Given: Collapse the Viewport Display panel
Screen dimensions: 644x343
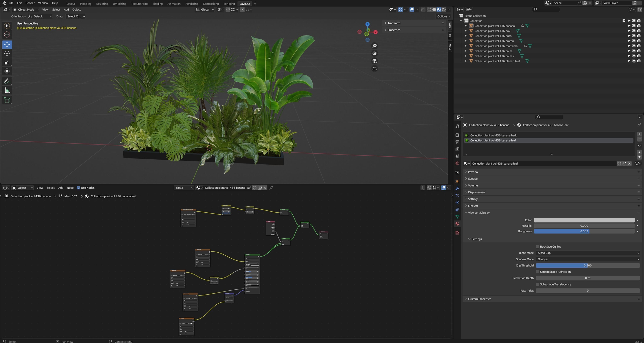Looking at the screenshot, I should click(478, 213).
